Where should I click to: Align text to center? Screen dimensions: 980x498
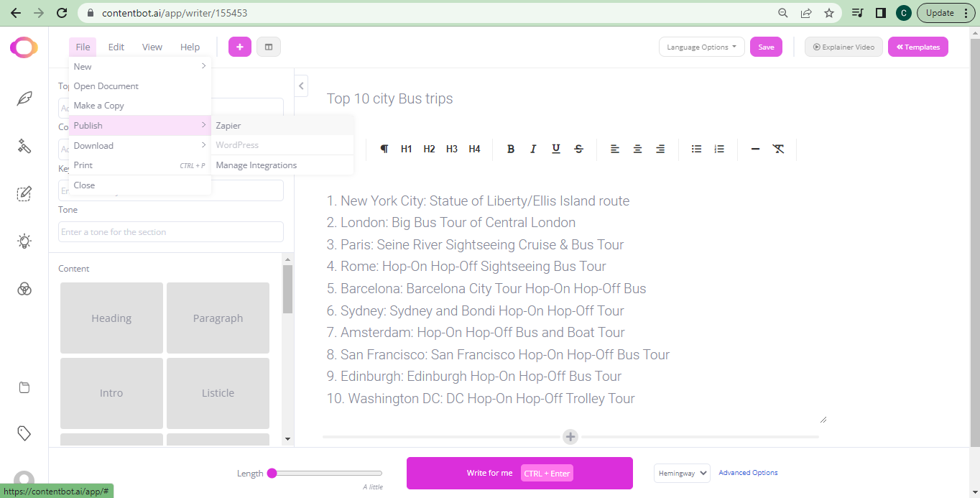coord(637,149)
